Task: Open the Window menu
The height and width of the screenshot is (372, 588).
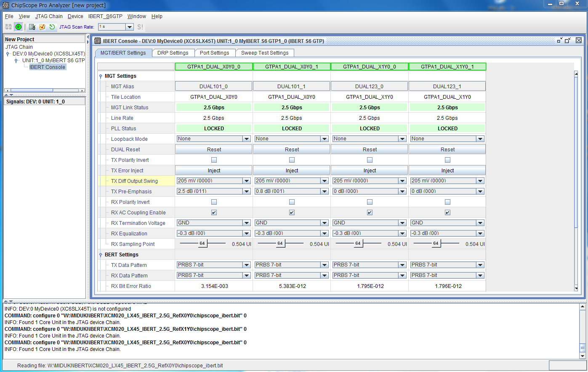Action: 137,16
